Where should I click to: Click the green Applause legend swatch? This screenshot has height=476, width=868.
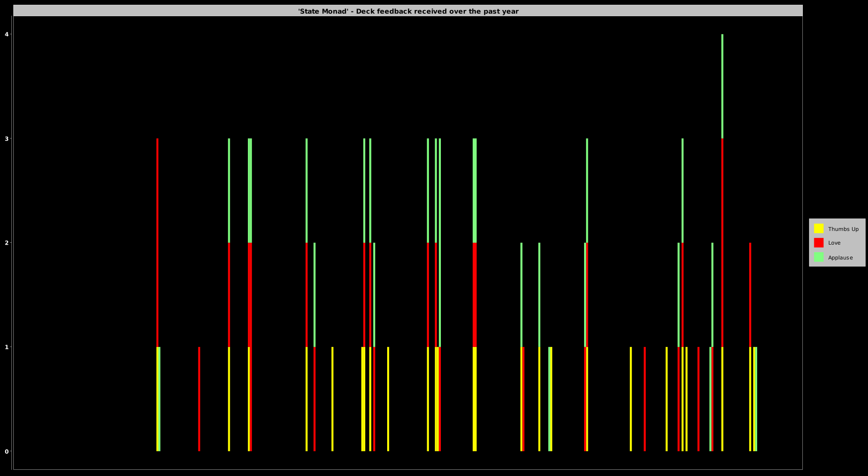819,257
